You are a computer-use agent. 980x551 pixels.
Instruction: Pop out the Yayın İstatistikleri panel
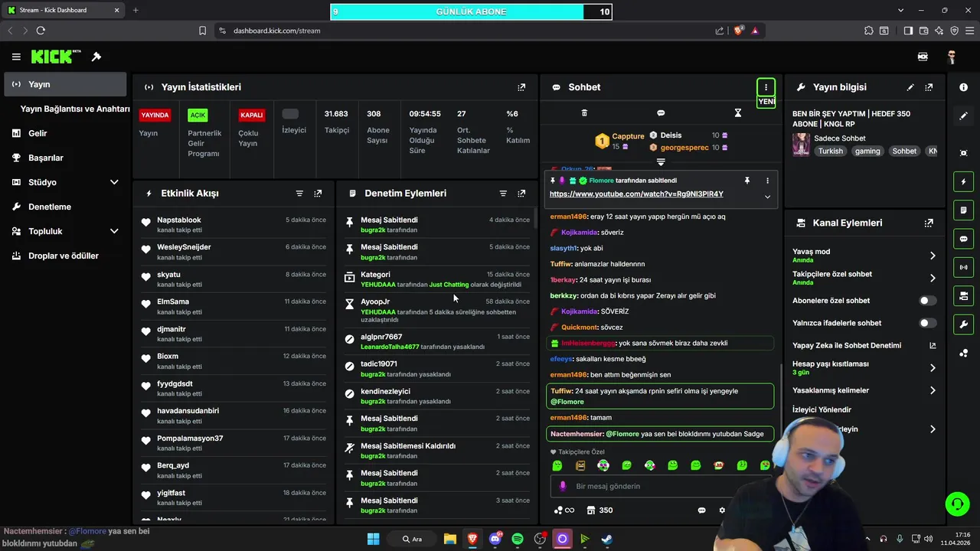click(x=521, y=87)
